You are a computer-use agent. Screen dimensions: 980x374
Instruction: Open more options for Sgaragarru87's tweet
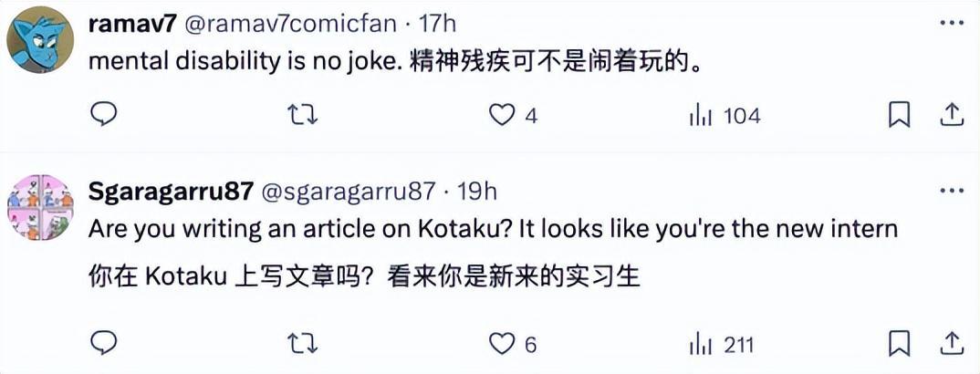coord(952,191)
